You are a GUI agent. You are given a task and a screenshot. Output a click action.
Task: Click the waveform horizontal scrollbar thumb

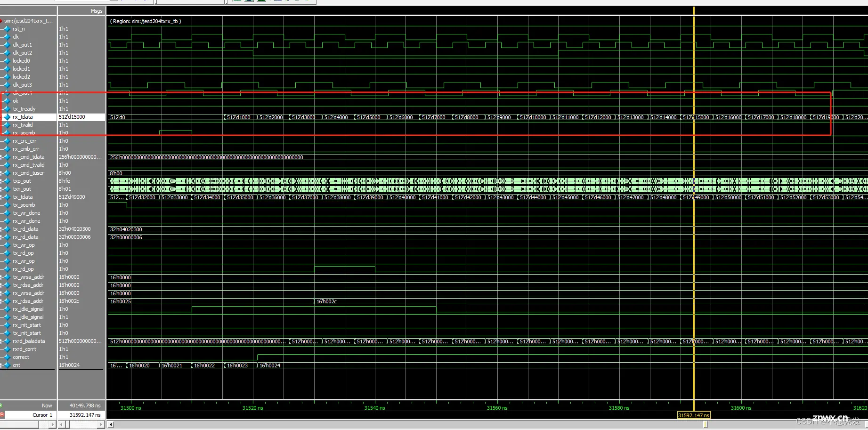[705, 424]
